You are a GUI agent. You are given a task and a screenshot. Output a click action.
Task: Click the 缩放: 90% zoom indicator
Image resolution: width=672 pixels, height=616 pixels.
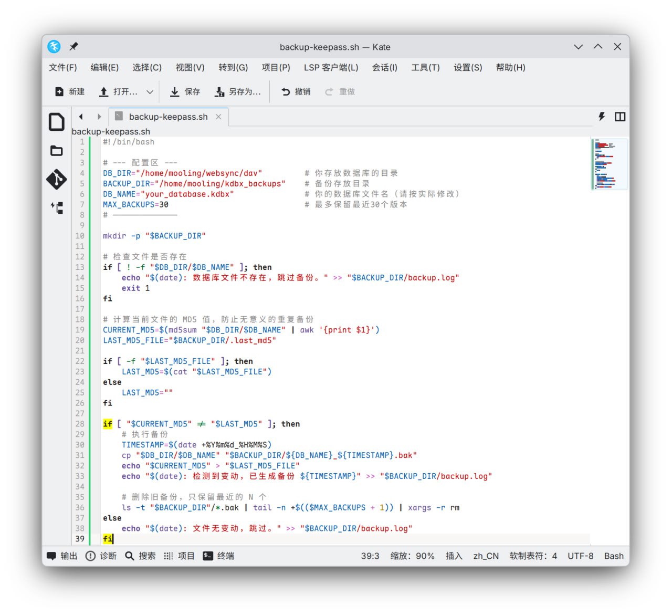coord(412,556)
